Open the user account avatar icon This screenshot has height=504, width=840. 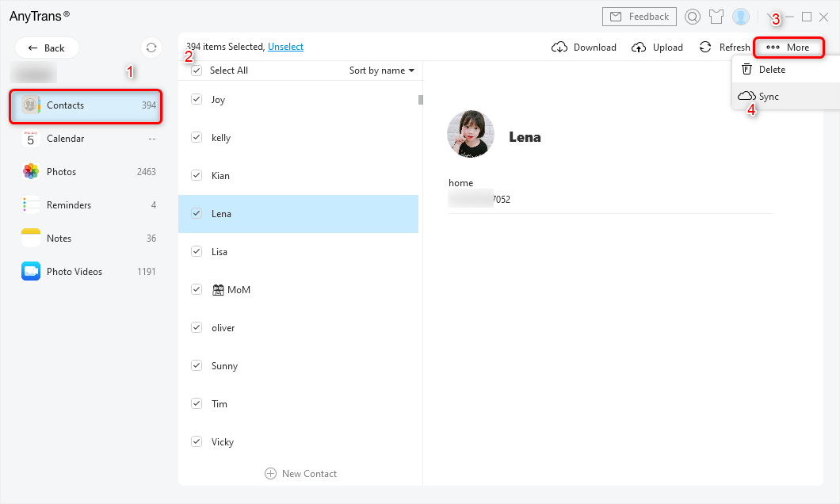[x=741, y=17]
